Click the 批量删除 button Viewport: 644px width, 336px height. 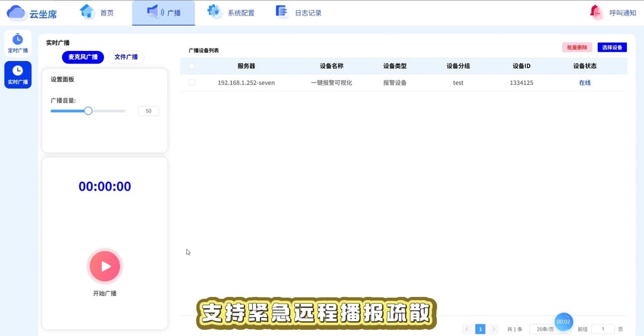tap(577, 47)
